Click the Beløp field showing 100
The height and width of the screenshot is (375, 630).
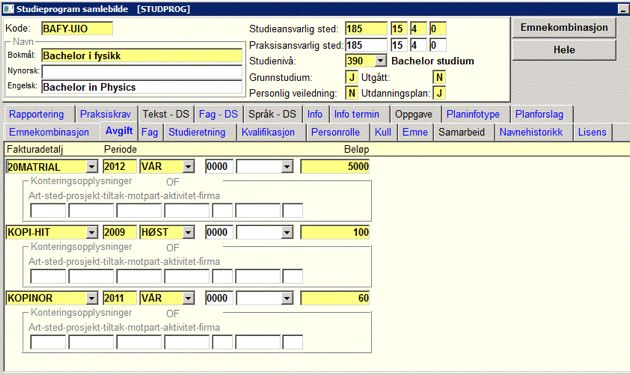(335, 232)
